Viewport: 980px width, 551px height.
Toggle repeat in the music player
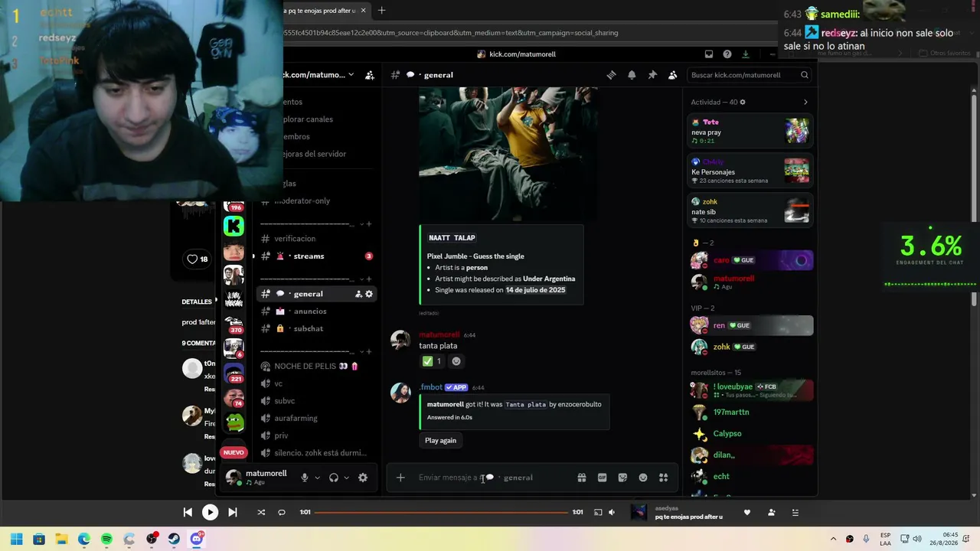tap(282, 512)
